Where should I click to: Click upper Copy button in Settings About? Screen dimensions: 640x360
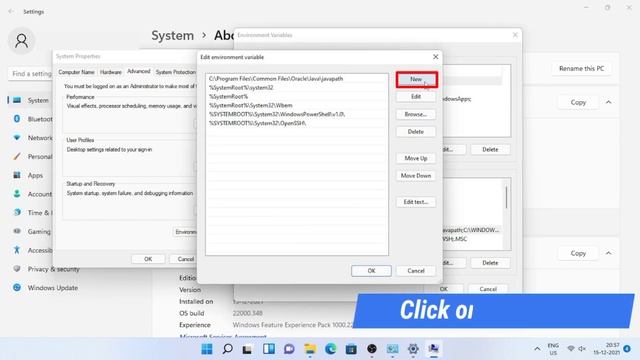pyautogui.click(x=578, y=102)
